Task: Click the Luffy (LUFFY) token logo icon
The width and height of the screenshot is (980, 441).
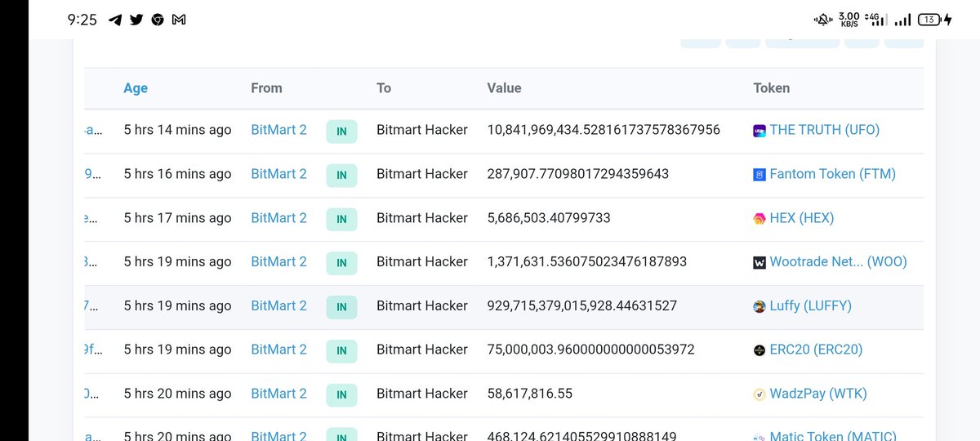Action: (x=759, y=306)
